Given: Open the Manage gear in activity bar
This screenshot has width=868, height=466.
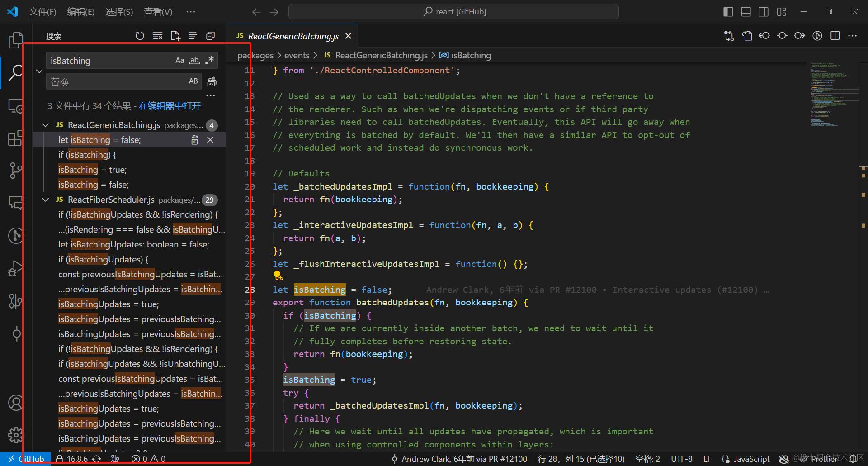Looking at the screenshot, I should tap(16, 435).
